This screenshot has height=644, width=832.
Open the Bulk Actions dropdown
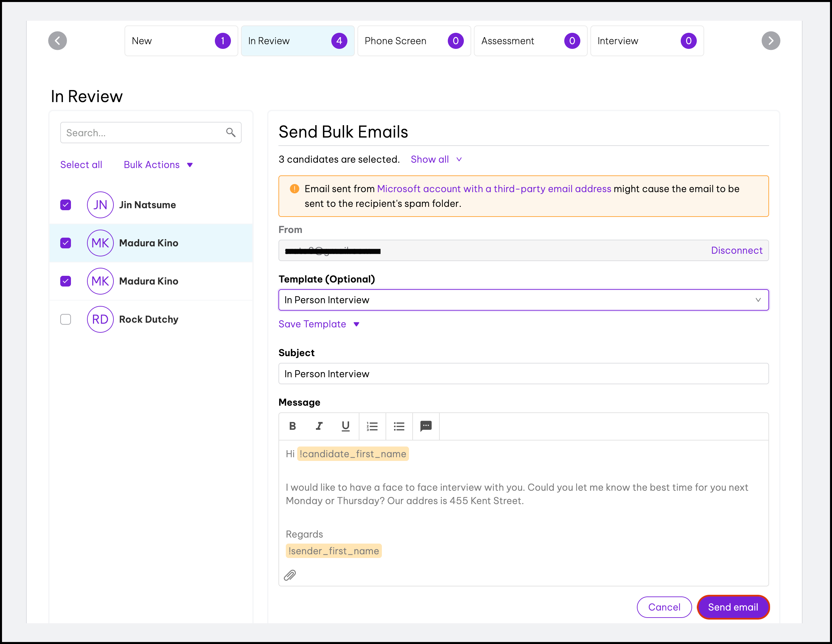coord(158,165)
